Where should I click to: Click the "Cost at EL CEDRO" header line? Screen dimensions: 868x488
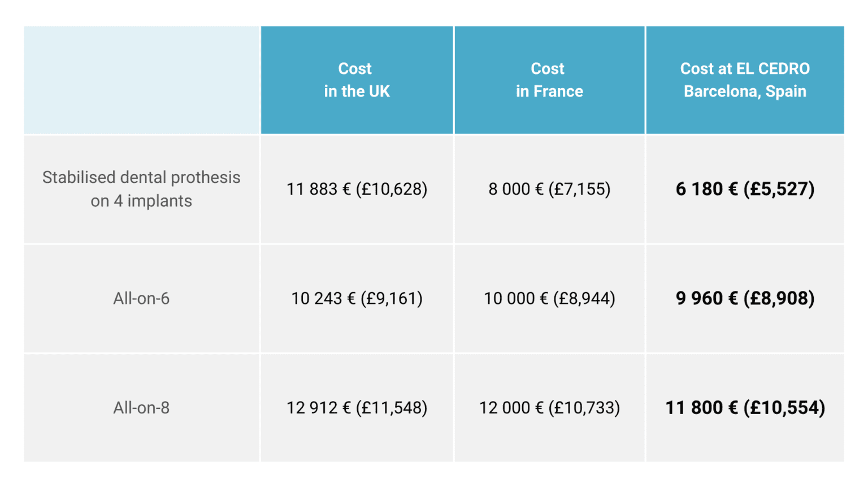(745, 69)
